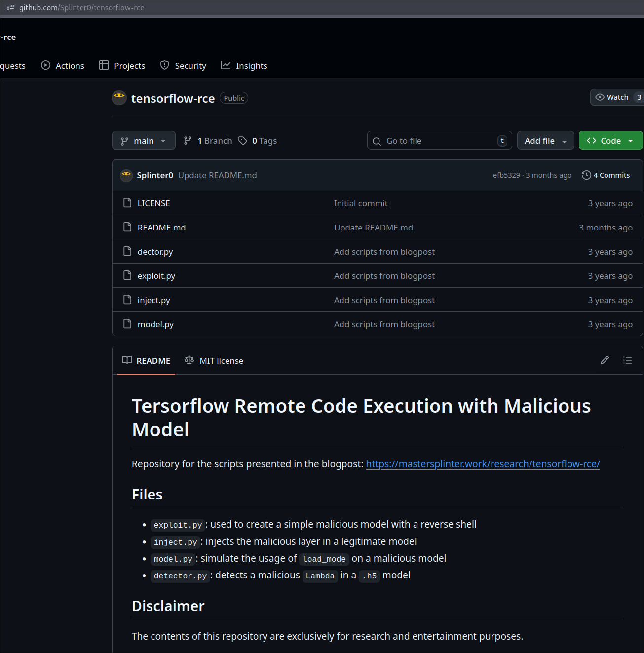Click the Go to file search field
644x653 pixels.
click(x=439, y=141)
